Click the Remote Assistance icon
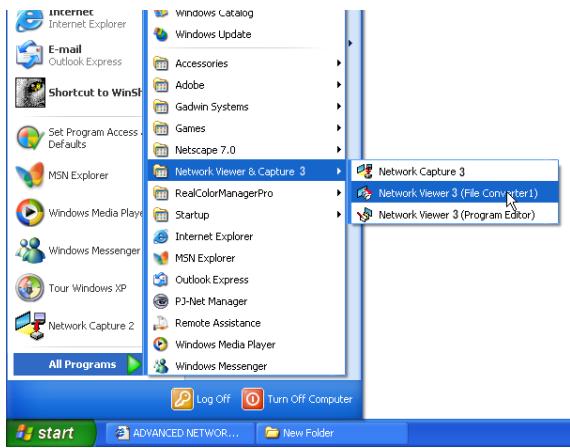This screenshot has width=570, height=448. [x=161, y=323]
